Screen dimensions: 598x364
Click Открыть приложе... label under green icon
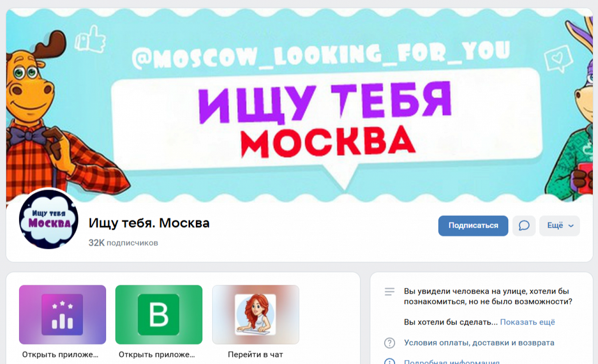(157, 354)
